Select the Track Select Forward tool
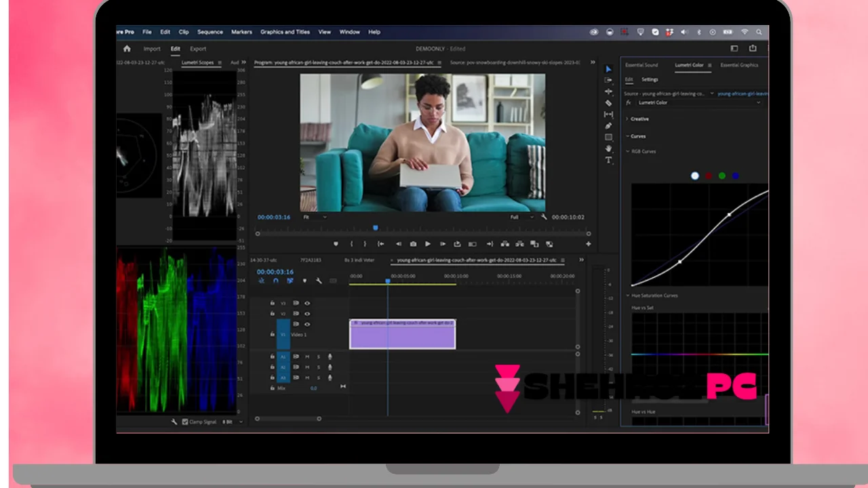 [x=608, y=80]
